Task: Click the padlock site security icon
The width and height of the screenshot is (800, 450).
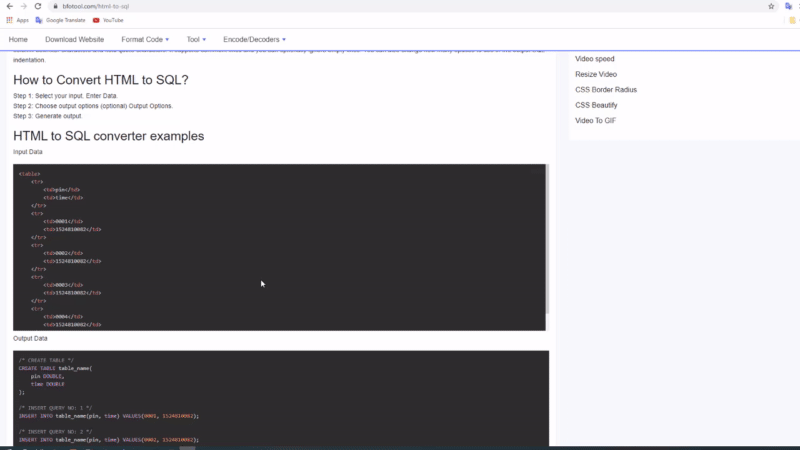Action: [56, 6]
